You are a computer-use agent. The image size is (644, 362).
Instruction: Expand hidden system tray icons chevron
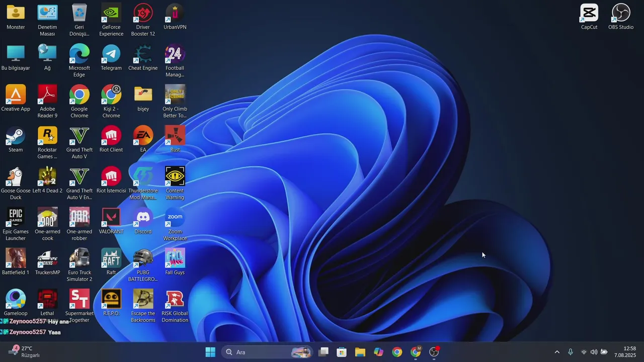557,352
